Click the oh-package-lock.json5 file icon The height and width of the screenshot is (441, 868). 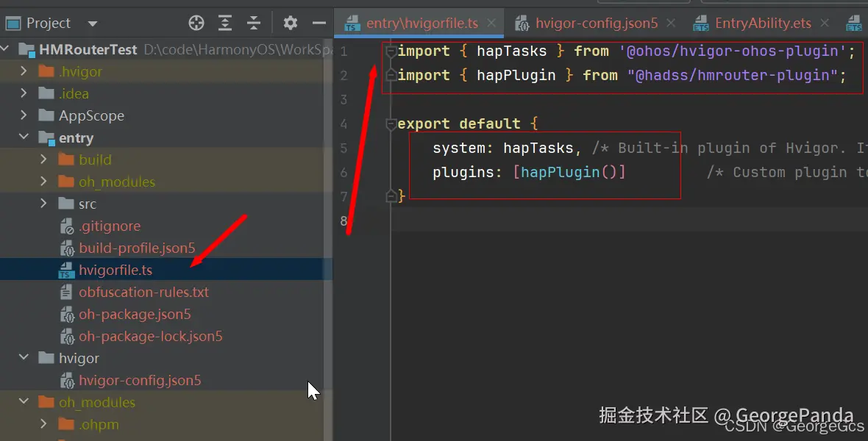pyautogui.click(x=66, y=337)
